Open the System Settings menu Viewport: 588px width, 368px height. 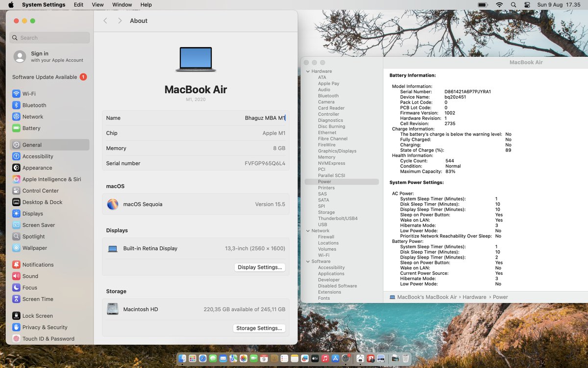point(44,5)
